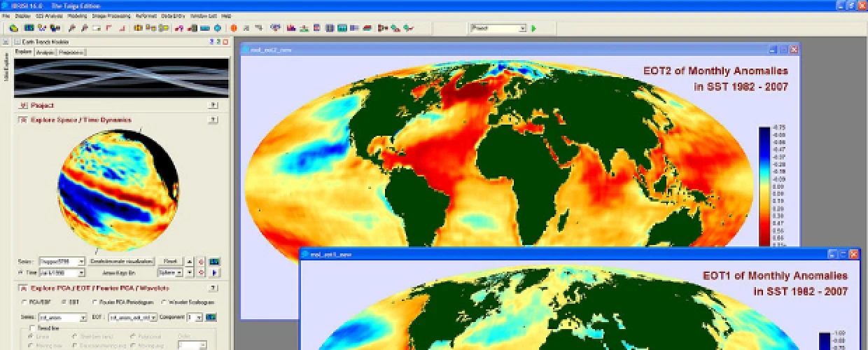Select the PCA/EOF radio button
868x350 pixels.
24,302
